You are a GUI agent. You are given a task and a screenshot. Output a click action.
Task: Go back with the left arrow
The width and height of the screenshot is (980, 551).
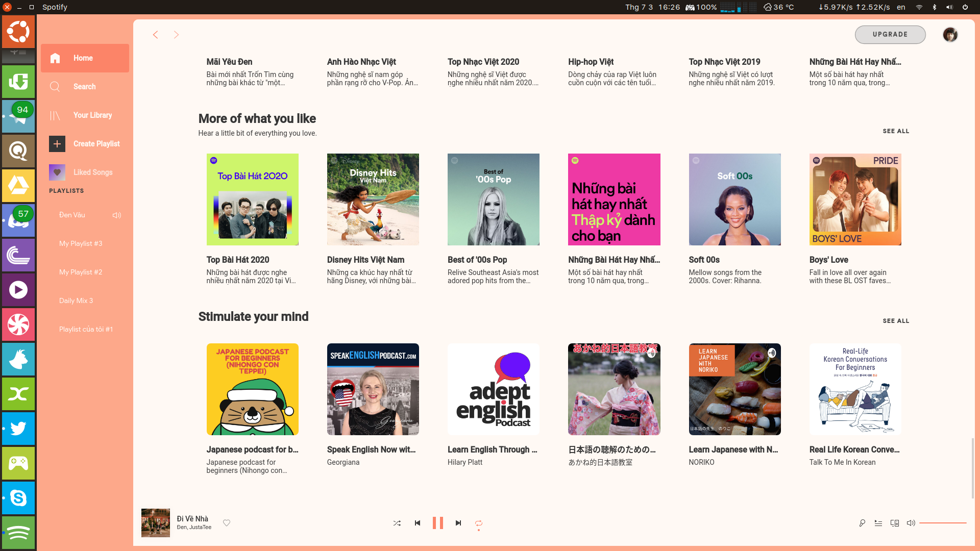click(156, 35)
